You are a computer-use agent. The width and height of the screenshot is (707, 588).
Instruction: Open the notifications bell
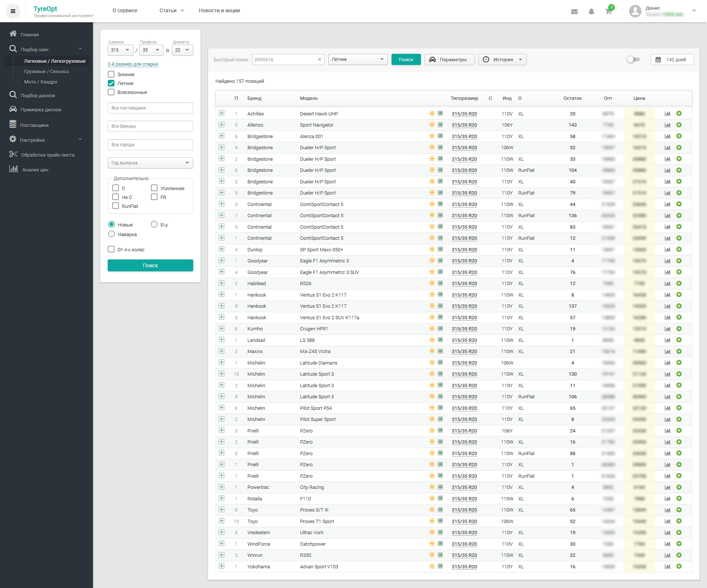coord(591,12)
